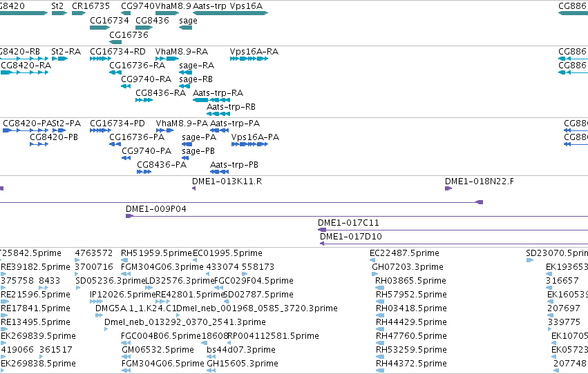Open the Aats-trp-PA protein feature

click(x=219, y=130)
